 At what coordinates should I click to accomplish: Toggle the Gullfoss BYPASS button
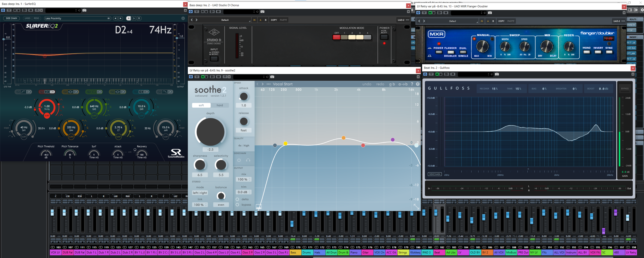click(625, 89)
